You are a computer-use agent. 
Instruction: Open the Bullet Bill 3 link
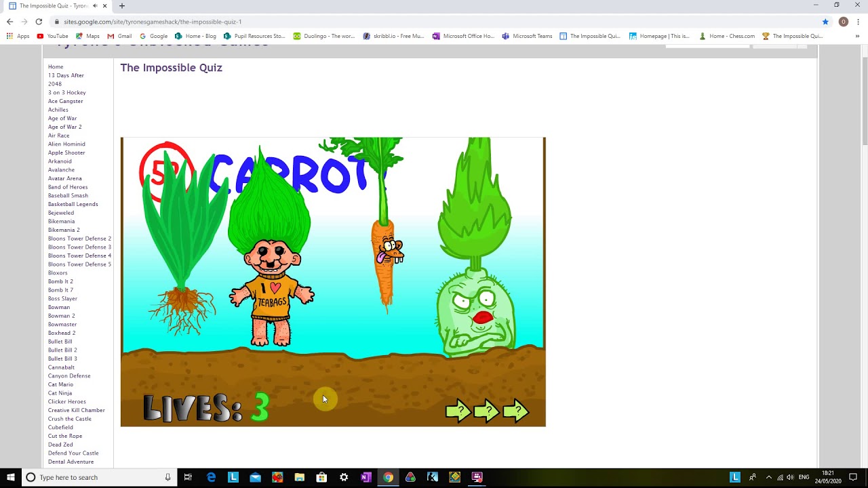coord(62,359)
